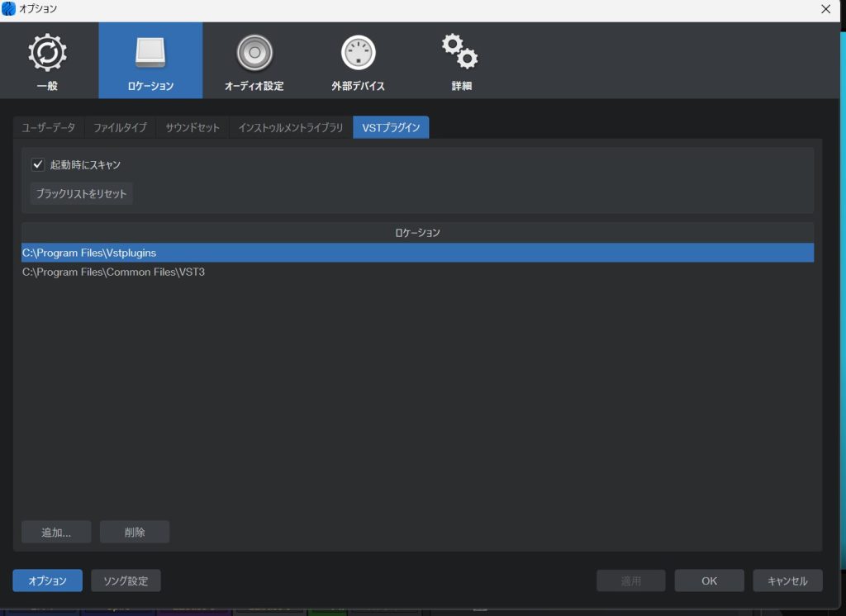Screen dimensions: 846x616
Task: Open the サウンドセット tab
Action: 192,128
